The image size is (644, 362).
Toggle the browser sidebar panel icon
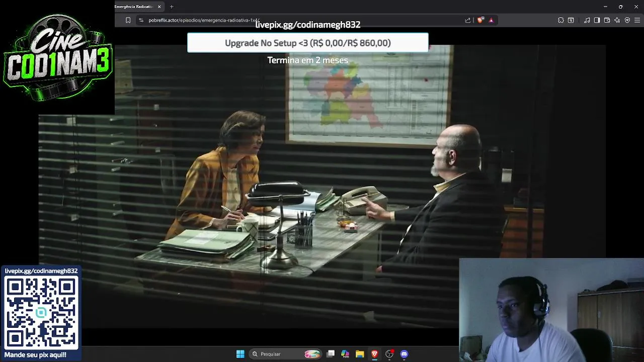(597, 20)
